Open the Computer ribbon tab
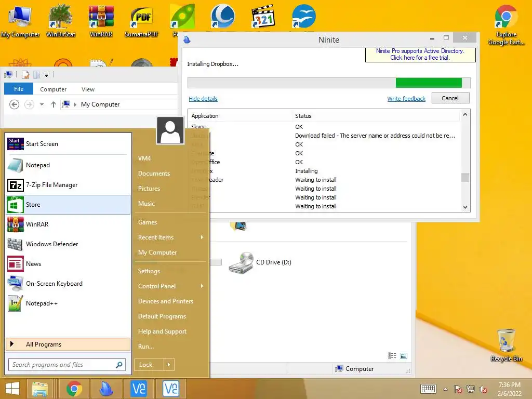The height and width of the screenshot is (399, 532). [x=54, y=89]
